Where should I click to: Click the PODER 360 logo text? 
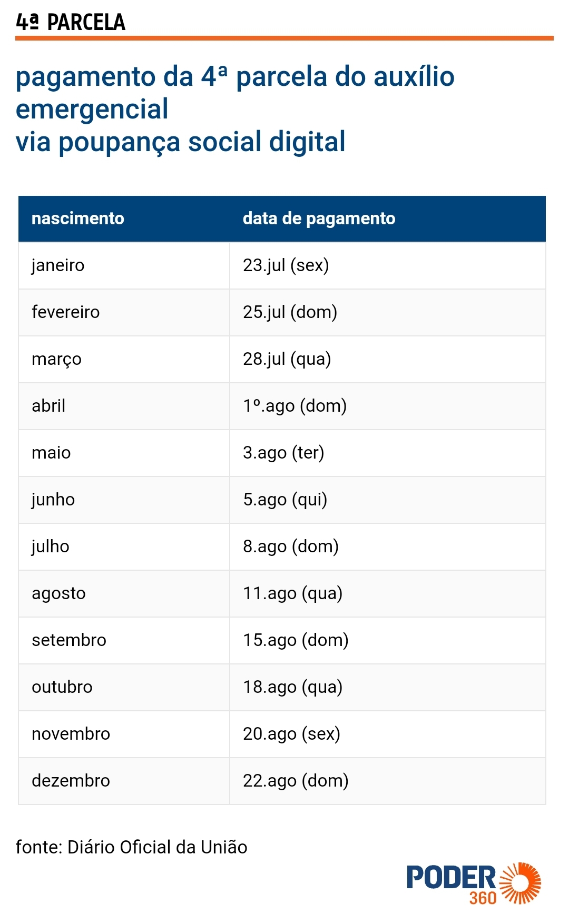coord(452,885)
